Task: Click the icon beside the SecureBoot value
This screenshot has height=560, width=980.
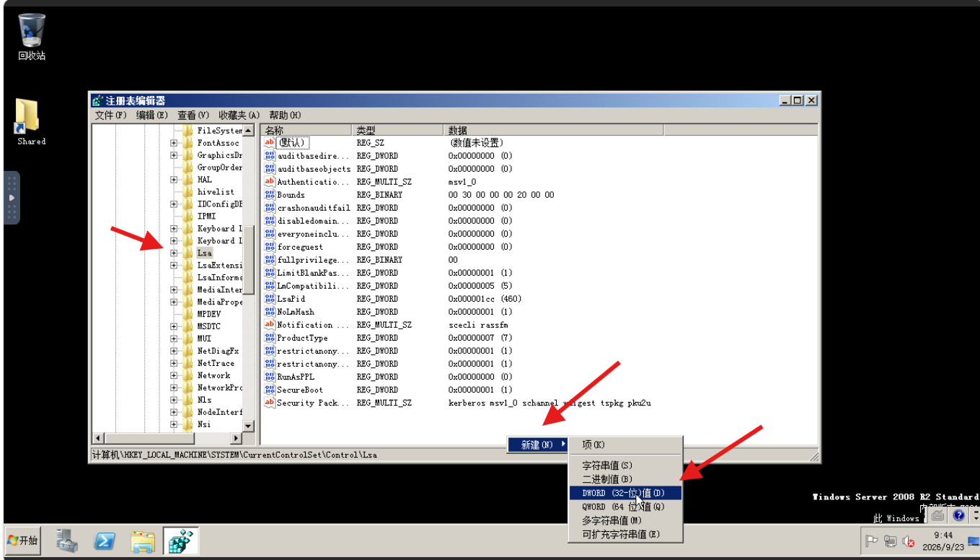Action: pos(270,390)
